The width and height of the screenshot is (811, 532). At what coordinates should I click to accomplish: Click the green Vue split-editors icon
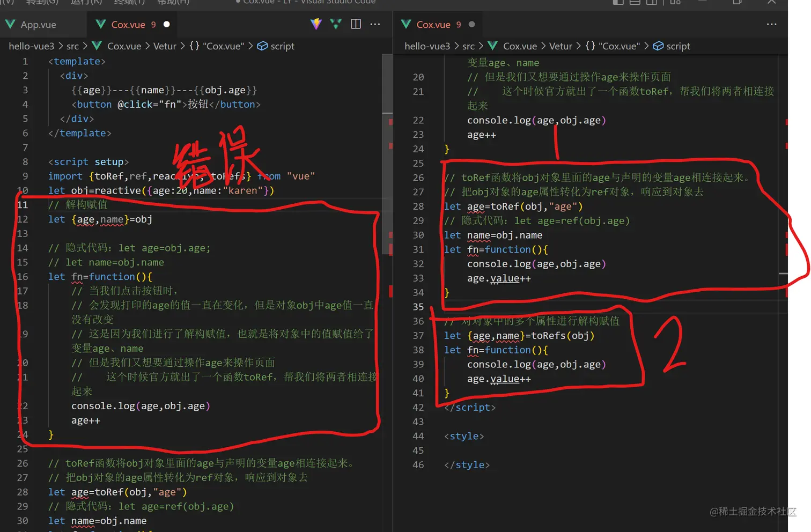336,24
